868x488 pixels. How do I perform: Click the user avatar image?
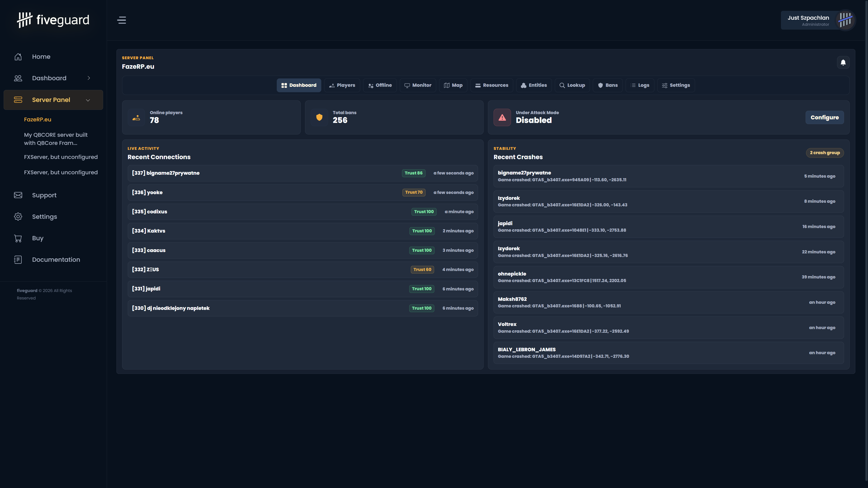845,20
